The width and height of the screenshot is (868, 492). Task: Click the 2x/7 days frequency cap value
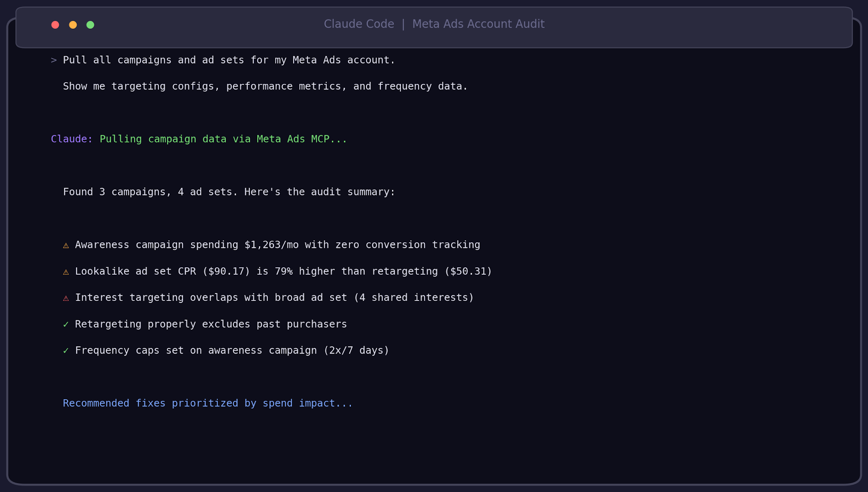[x=357, y=350]
